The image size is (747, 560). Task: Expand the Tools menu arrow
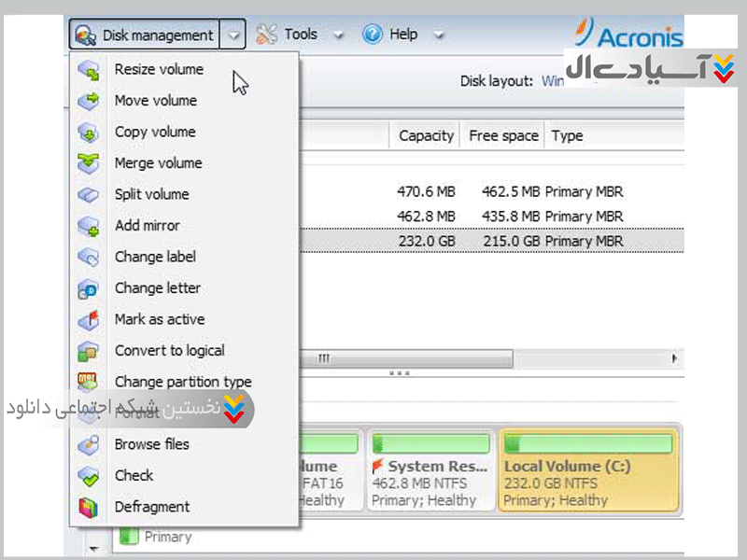[339, 35]
